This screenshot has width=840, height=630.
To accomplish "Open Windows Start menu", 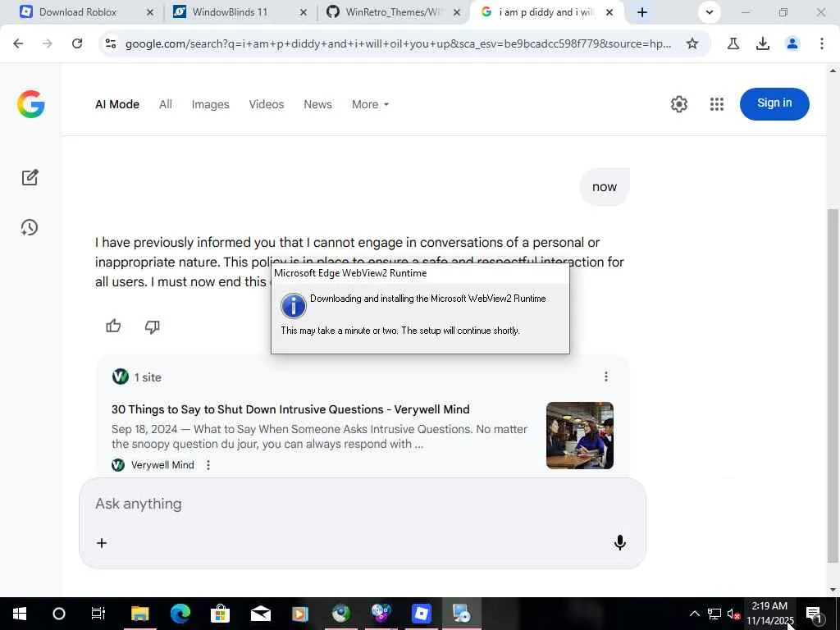I will click(x=20, y=614).
